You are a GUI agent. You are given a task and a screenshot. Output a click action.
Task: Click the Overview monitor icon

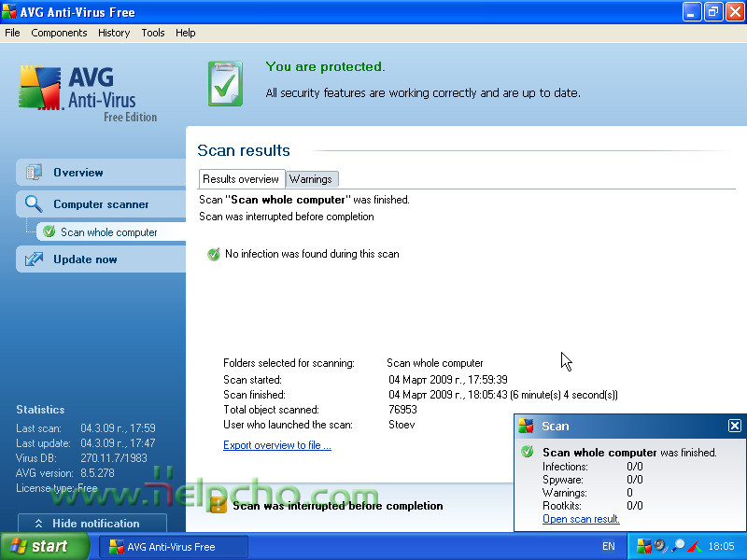[x=34, y=173]
